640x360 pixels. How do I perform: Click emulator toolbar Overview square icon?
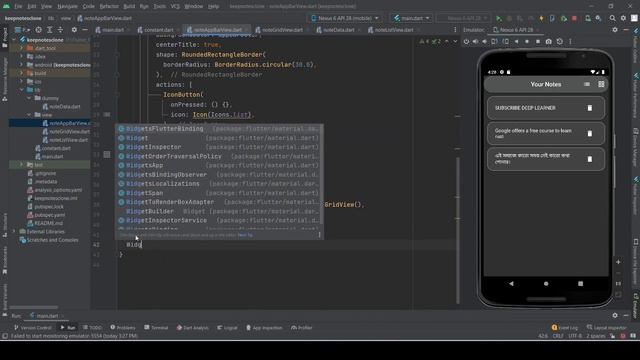tap(538, 42)
